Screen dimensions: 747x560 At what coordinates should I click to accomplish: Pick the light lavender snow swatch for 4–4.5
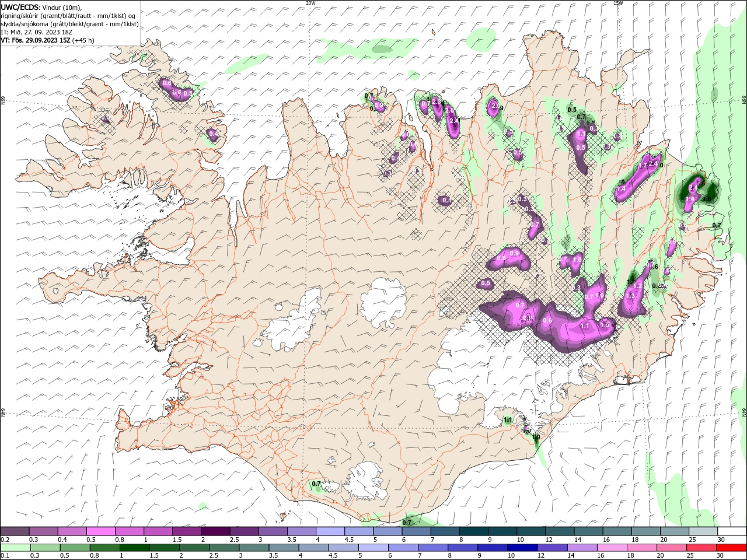330,531
